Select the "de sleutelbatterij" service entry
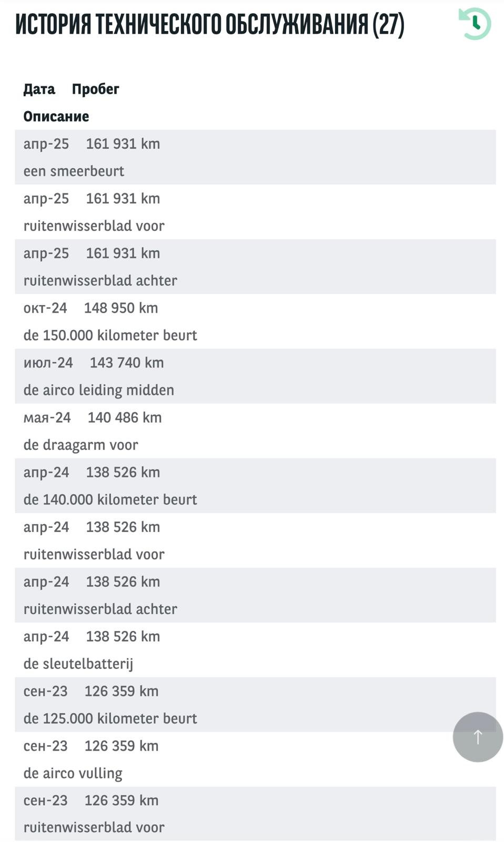 (78, 664)
